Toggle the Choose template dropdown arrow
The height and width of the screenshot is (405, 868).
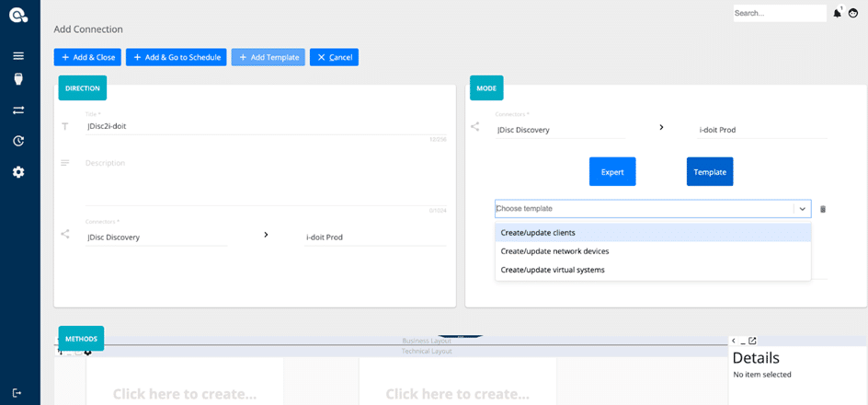tap(802, 209)
